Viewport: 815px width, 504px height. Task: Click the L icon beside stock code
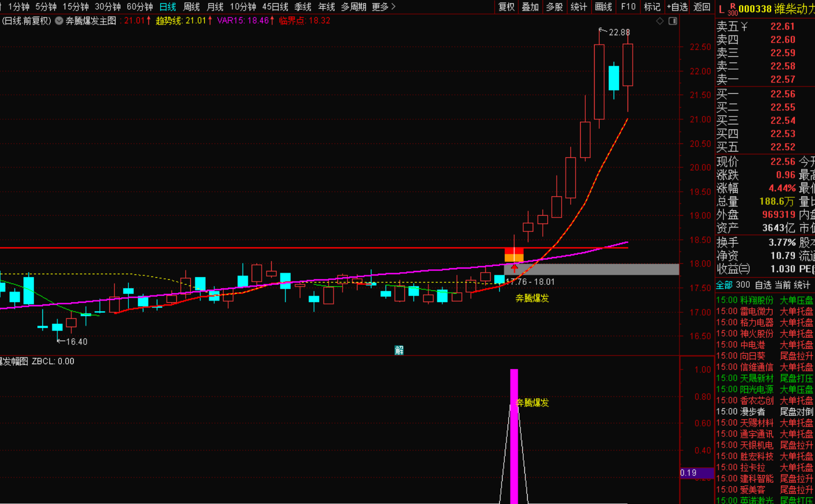[721, 9]
